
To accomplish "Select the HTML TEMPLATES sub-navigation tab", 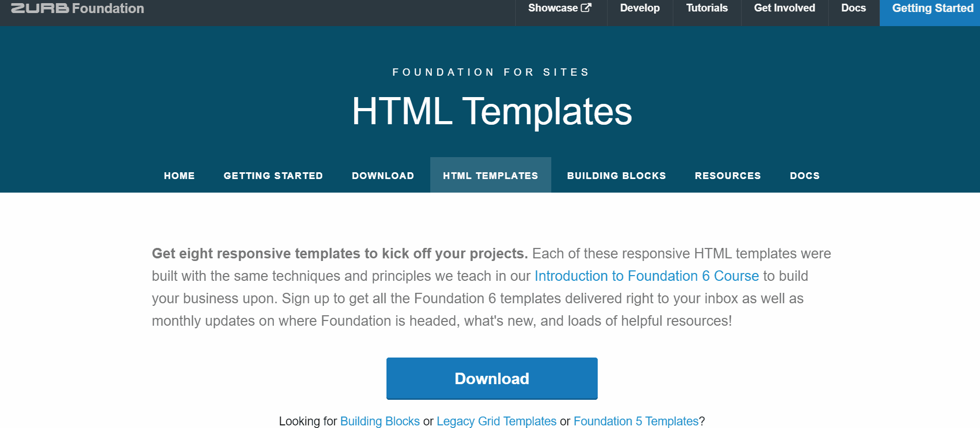I will pos(490,175).
